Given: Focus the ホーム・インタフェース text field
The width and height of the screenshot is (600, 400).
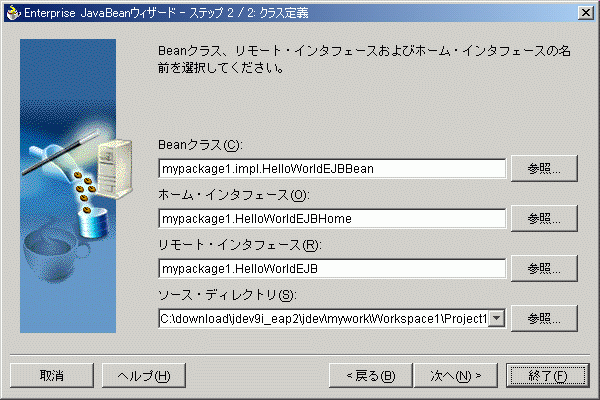Looking at the screenshot, I should [332, 218].
